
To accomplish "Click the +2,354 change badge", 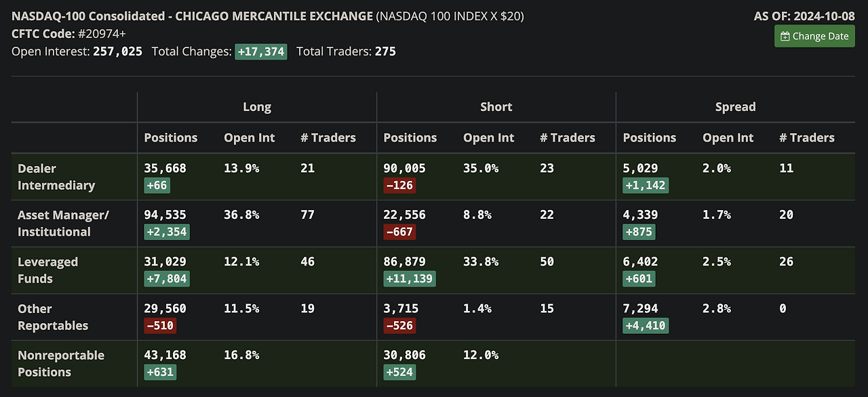I will click(167, 232).
